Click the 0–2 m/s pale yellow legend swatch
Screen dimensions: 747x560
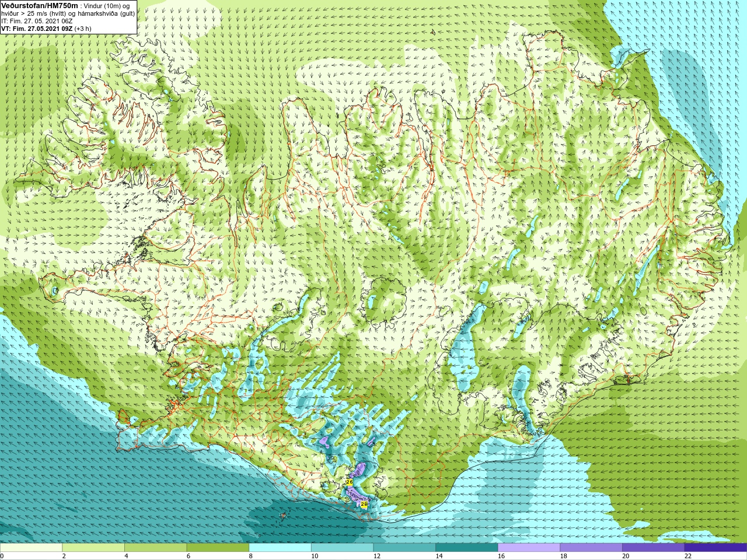[x=31, y=548]
